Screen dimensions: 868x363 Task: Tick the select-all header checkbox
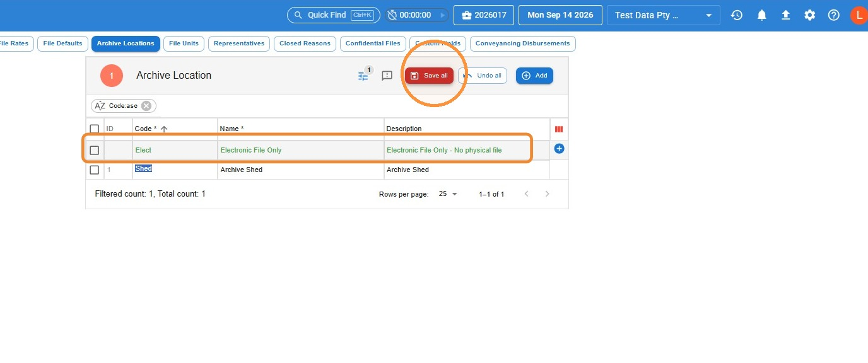94,129
